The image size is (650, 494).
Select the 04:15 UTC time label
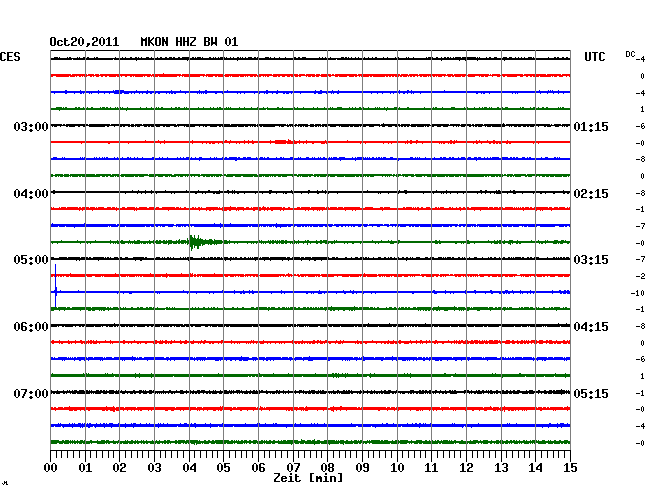pos(591,327)
